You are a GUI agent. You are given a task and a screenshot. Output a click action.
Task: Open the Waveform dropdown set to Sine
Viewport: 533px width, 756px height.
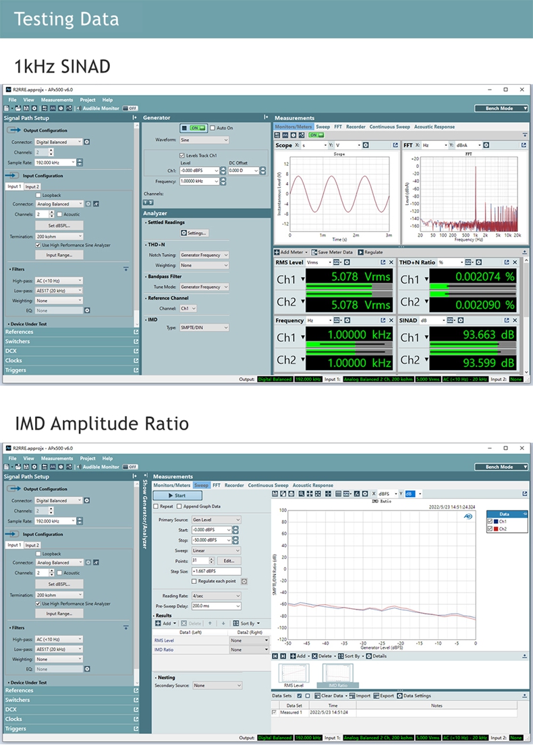(x=204, y=140)
